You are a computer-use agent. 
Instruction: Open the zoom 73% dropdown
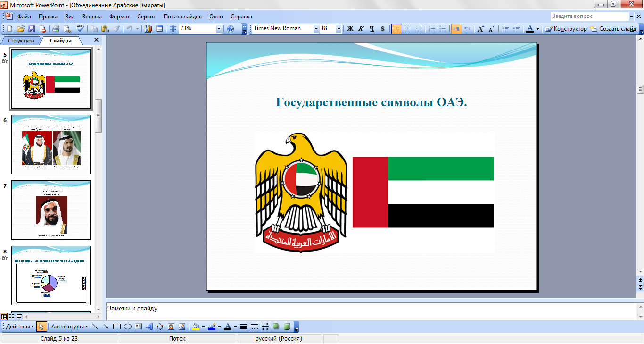[x=219, y=29]
